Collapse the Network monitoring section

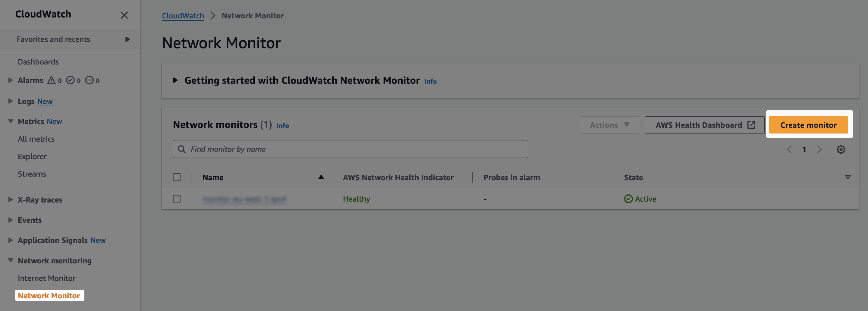[11, 260]
